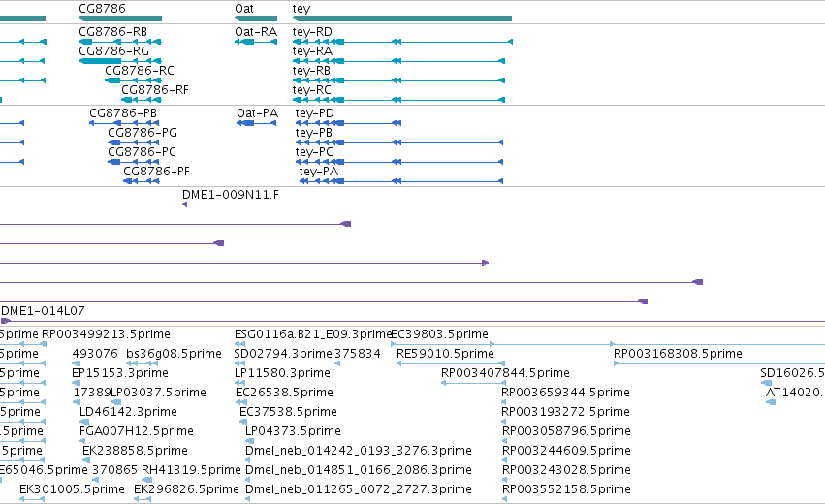Screen dimensions: 825x504
Task: Select EST RP003659344.5prime
Action: 565,393
